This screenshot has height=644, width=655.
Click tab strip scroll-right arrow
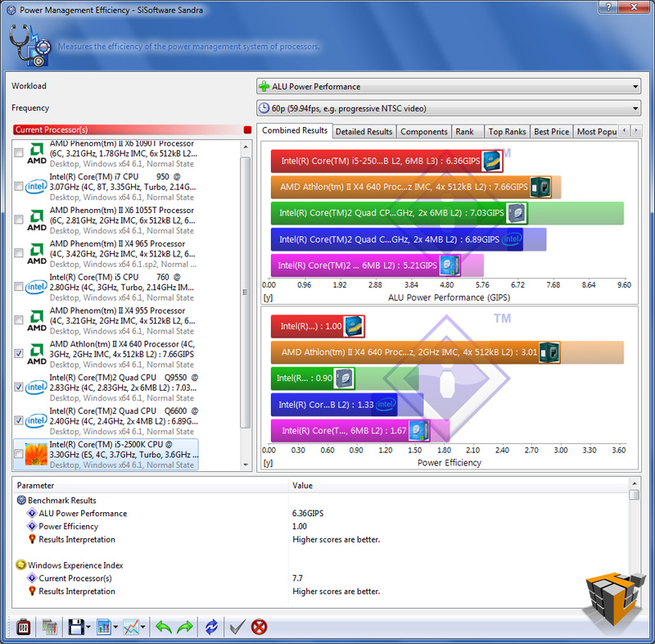(x=636, y=130)
